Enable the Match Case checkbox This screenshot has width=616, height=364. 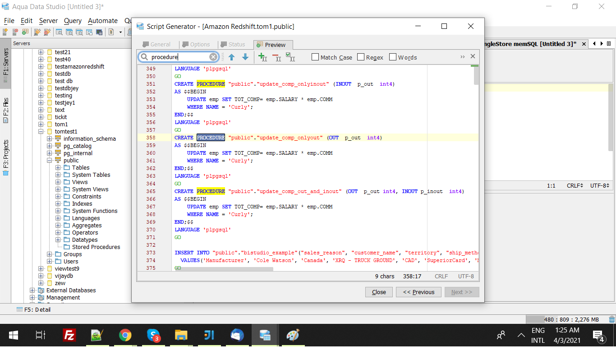click(315, 57)
